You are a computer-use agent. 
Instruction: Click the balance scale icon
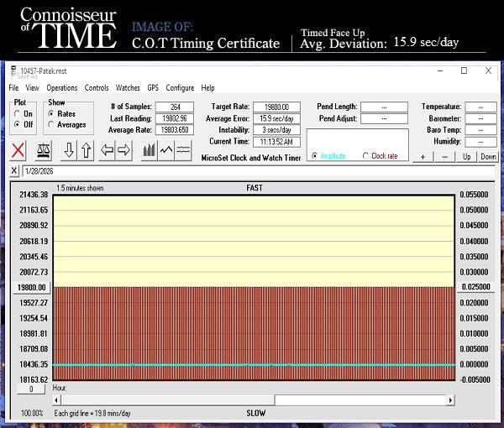[x=44, y=150]
